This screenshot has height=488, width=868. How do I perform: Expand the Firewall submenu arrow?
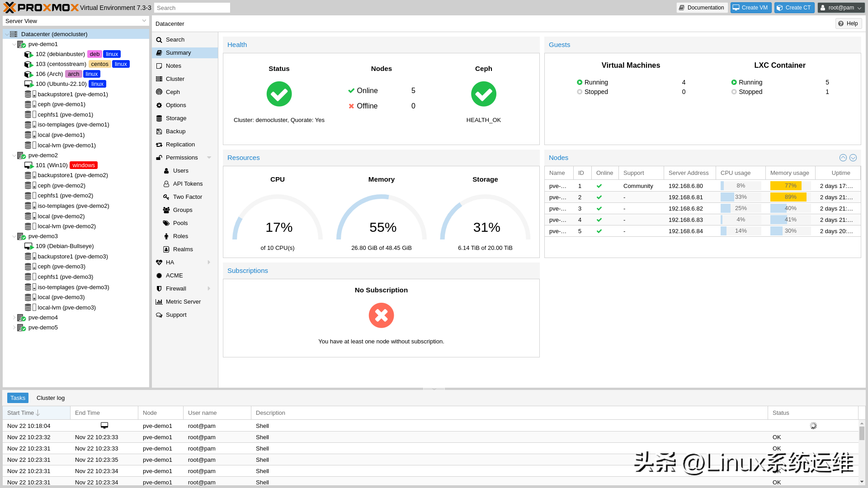coord(209,289)
